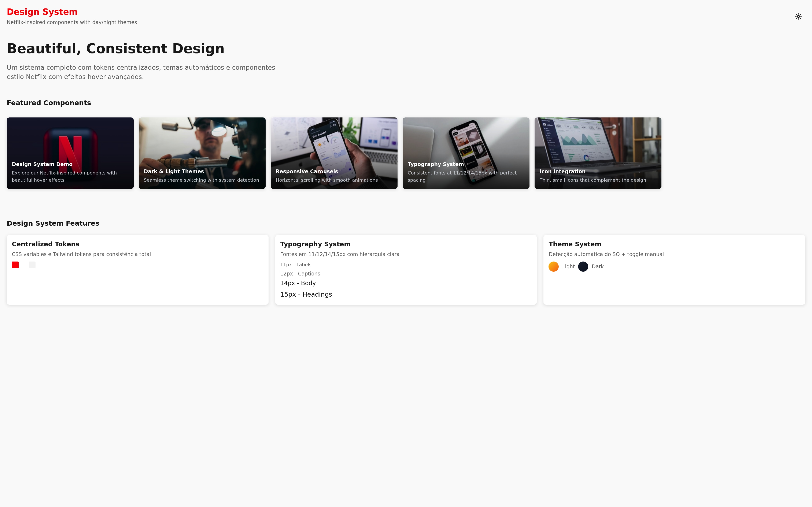Click the dark navy Dark theme circle
This screenshot has width=812, height=507.
pos(583,267)
